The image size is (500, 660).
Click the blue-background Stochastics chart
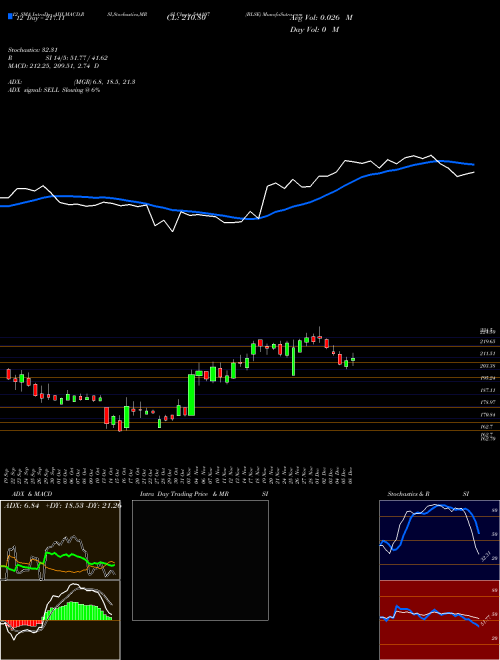click(439, 540)
